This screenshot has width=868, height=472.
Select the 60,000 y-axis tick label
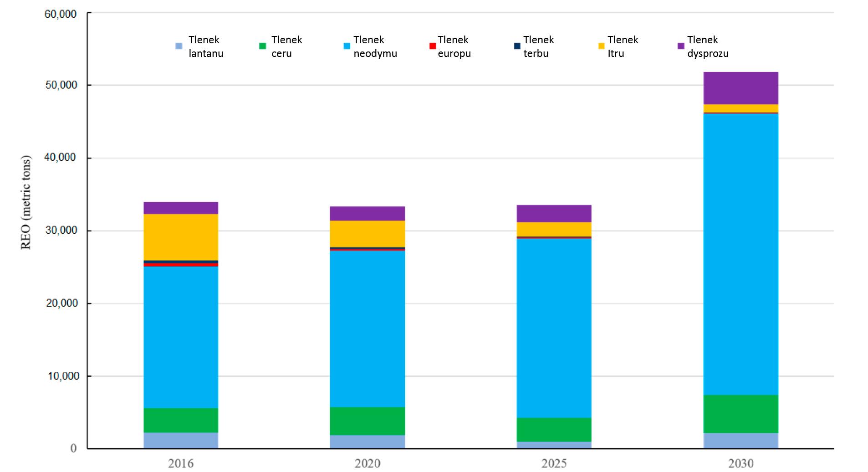[x=61, y=14]
